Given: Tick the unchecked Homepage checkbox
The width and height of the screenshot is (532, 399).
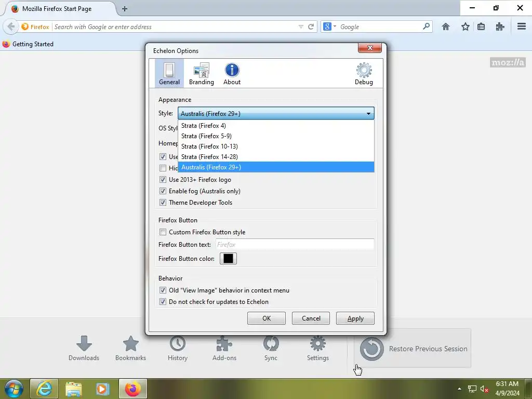Looking at the screenshot, I should 163,168.
